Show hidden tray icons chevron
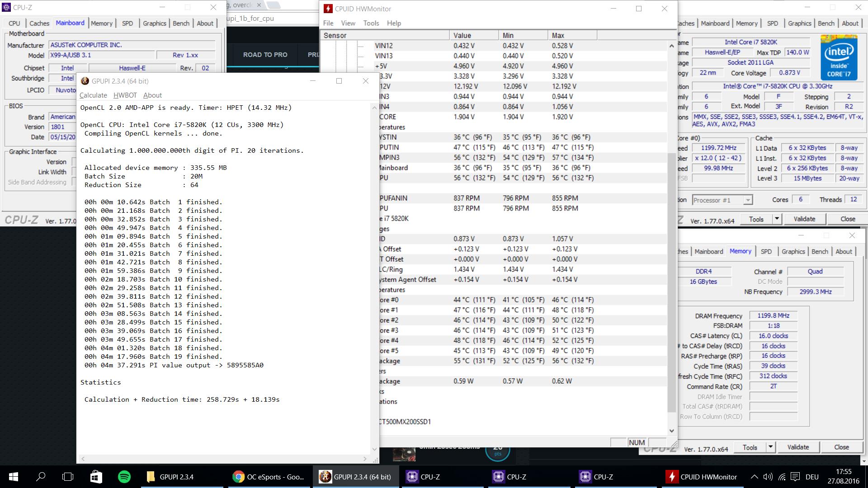 pos(754,477)
